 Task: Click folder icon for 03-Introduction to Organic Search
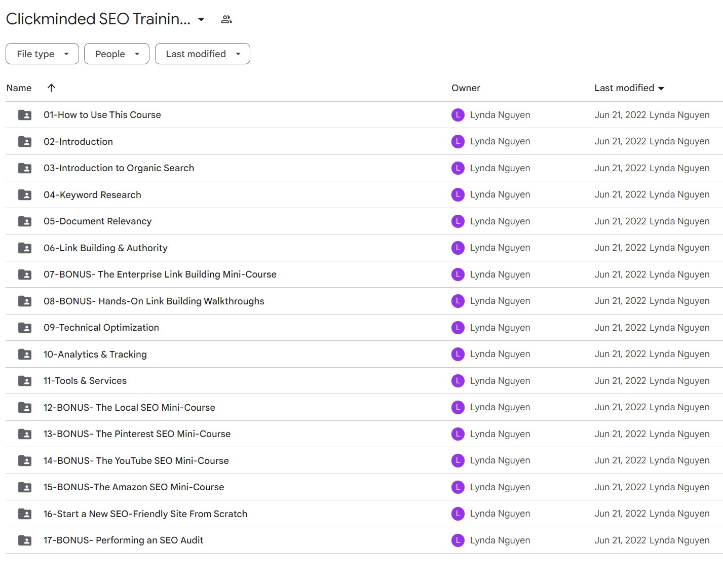[25, 168]
